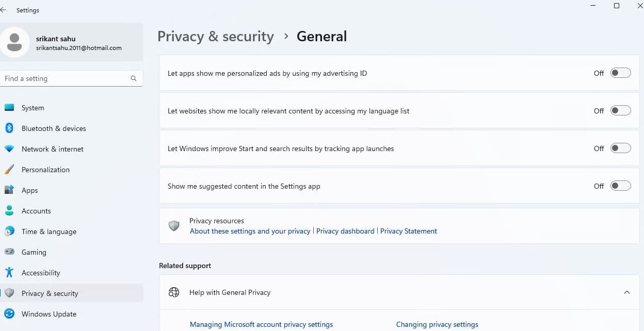Click the Gaming controller icon
Screen dimensions: 644x331
click(x=9, y=252)
